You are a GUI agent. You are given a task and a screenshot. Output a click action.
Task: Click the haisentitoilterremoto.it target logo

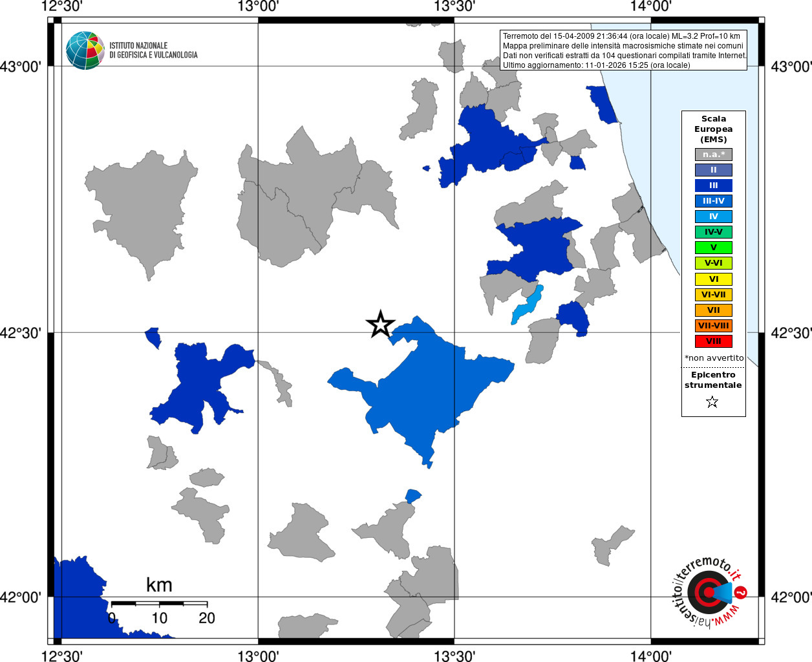click(709, 592)
